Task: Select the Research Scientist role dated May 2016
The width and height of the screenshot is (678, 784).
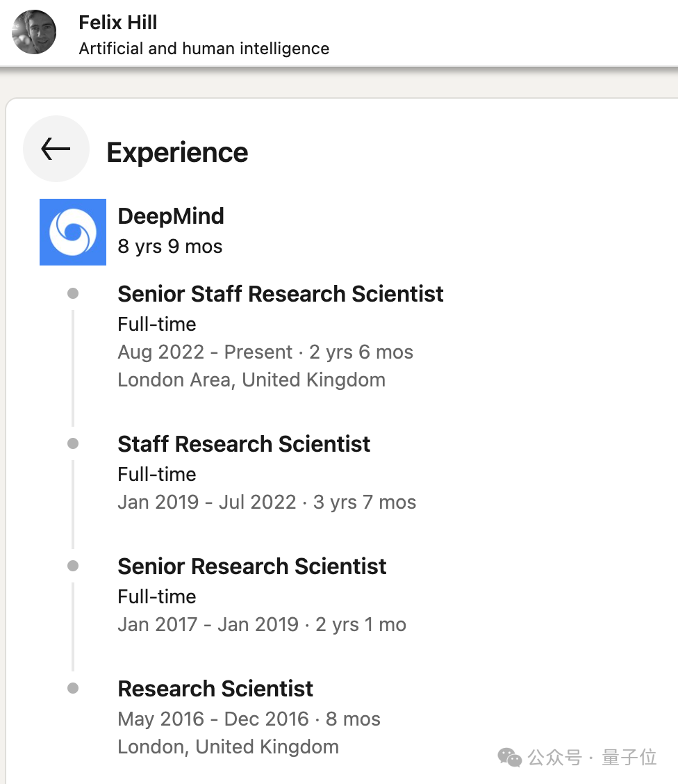Action: coord(215,689)
